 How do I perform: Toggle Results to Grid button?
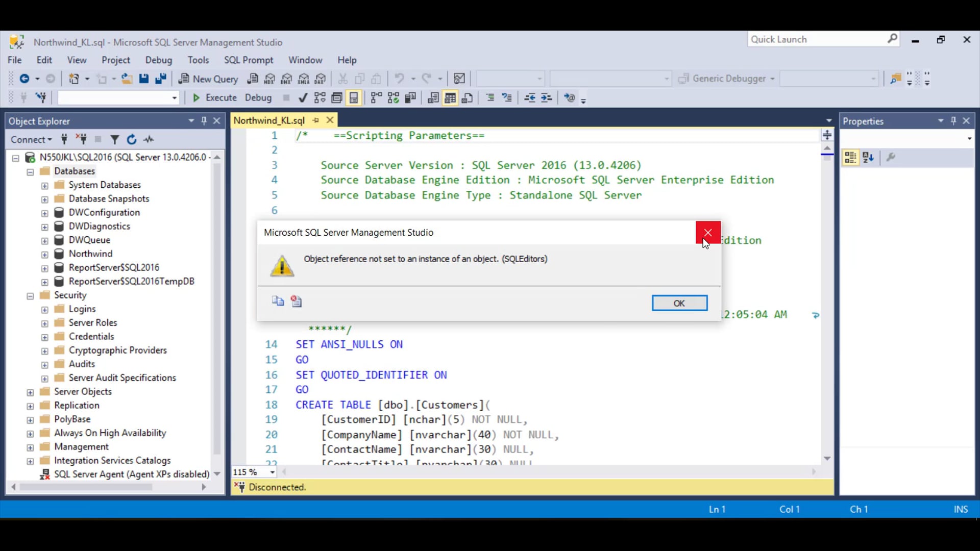coord(450,98)
